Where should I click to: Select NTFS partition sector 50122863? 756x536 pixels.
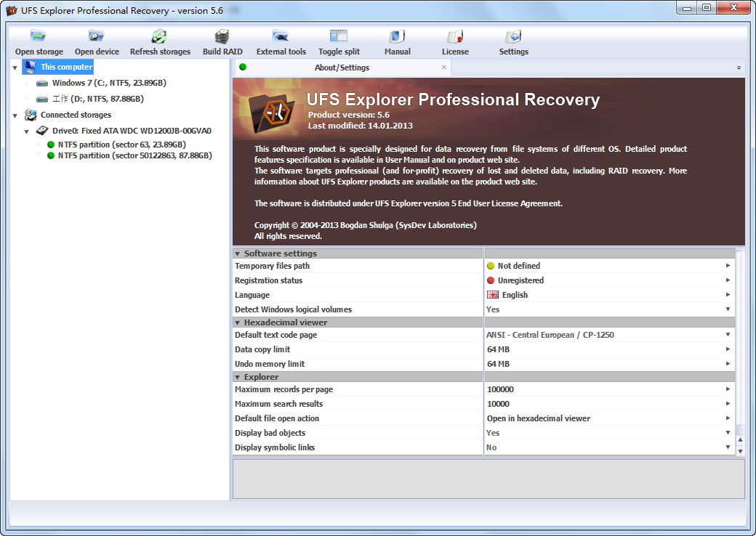coord(135,155)
